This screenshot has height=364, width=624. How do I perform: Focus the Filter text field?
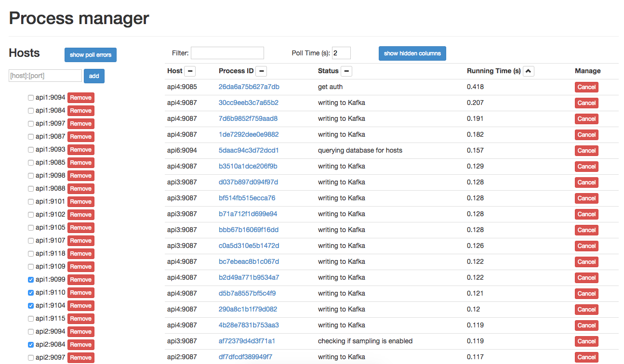pyautogui.click(x=227, y=53)
